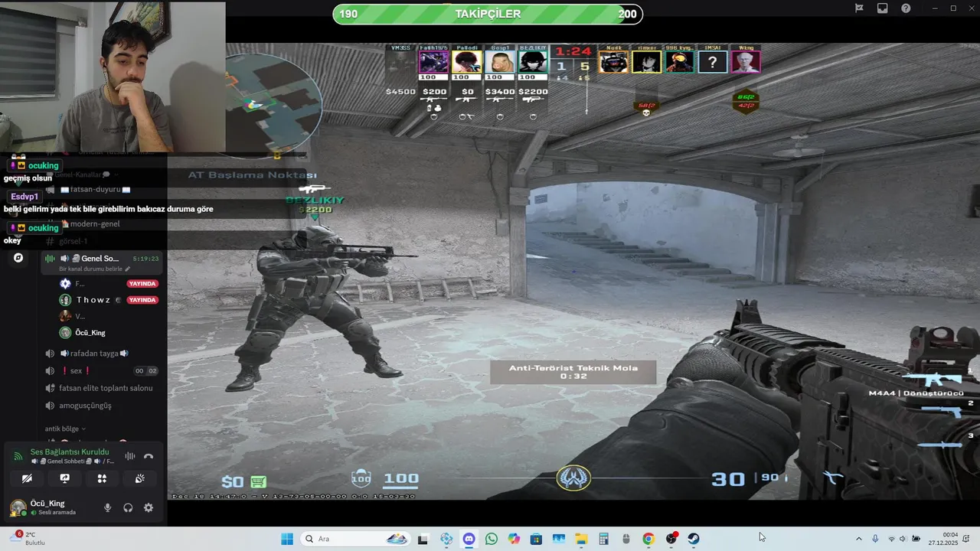Open WhatsApp from the taskbar
The height and width of the screenshot is (551, 980).
tap(492, 539)
